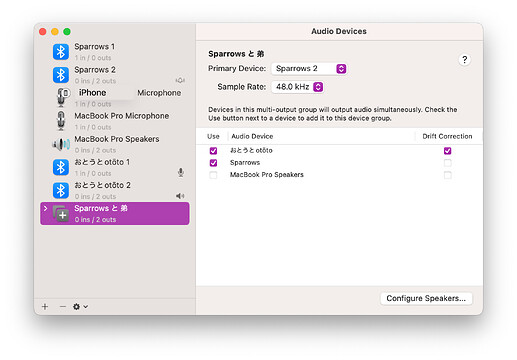Enable Use for MacBook Pro Speakers
Screen dimensions: 517x360
point(213,175)
